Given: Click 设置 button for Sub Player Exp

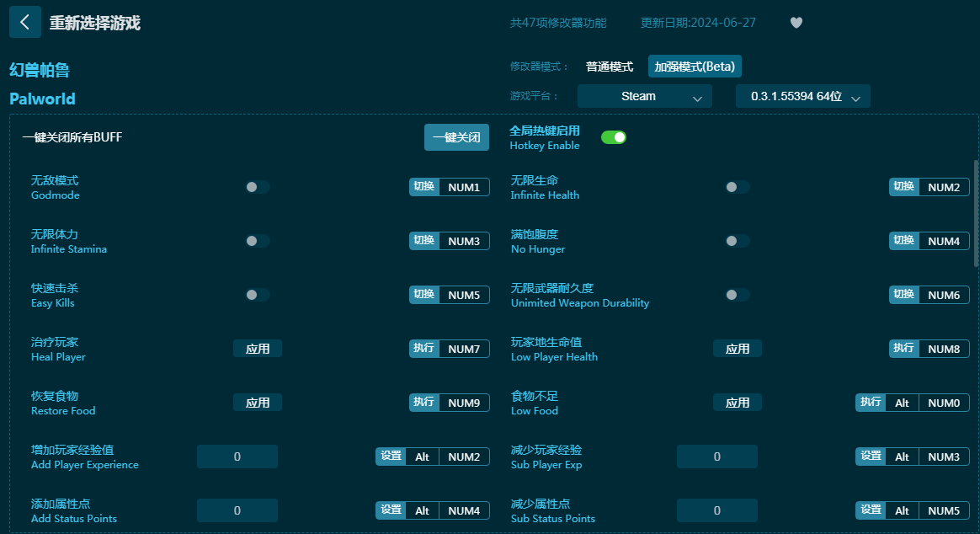Looking at the screenshot, I should pyautogui.click(x=871, y=457).
